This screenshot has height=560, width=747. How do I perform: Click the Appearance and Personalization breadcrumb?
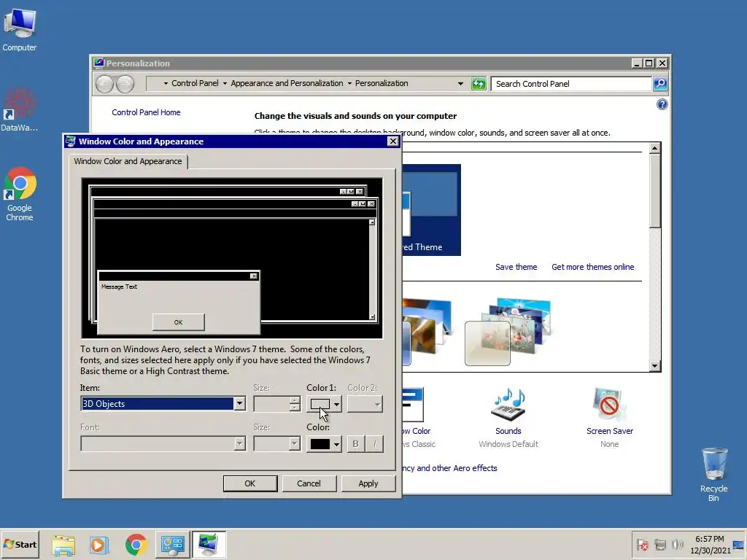click(x=287, y=83)
